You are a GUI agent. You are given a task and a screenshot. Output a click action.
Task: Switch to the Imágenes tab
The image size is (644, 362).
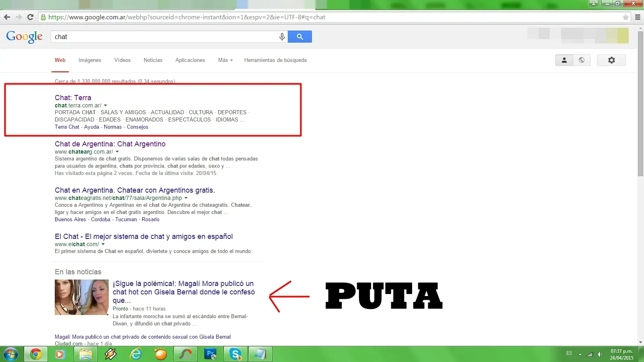pos(90,60)
